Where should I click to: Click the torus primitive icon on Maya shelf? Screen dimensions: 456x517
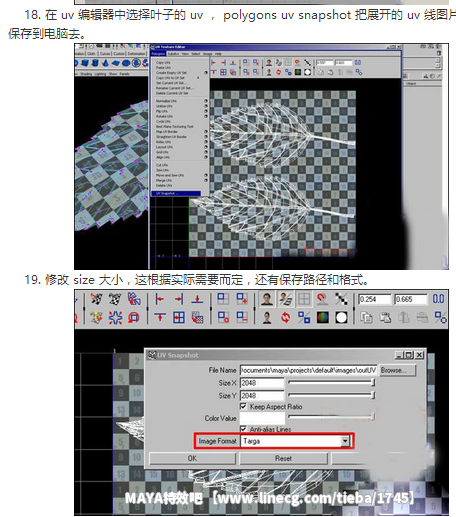(x=126, y=63)
